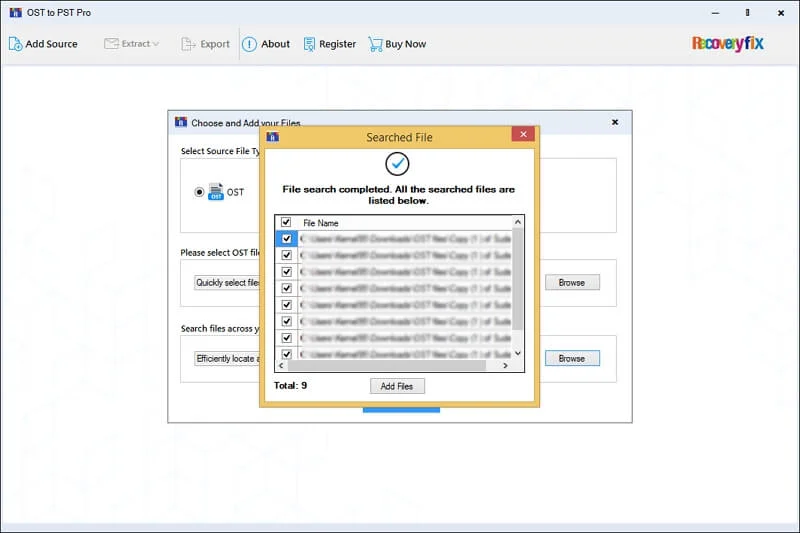Click Browse button next to Quickly select field
This screenshot has width=800, height=533.
(x=572, y=283)
